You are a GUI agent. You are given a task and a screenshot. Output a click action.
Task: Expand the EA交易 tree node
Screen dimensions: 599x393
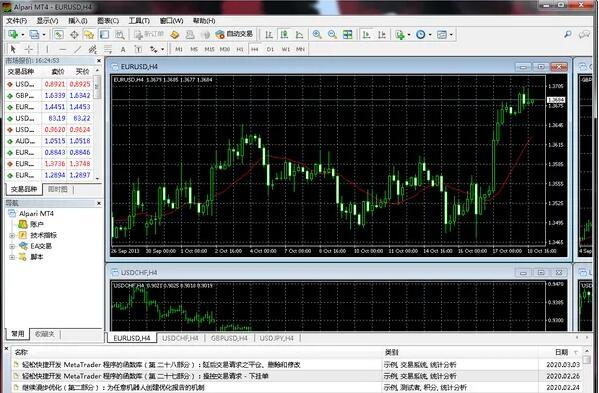coord(12,246)
